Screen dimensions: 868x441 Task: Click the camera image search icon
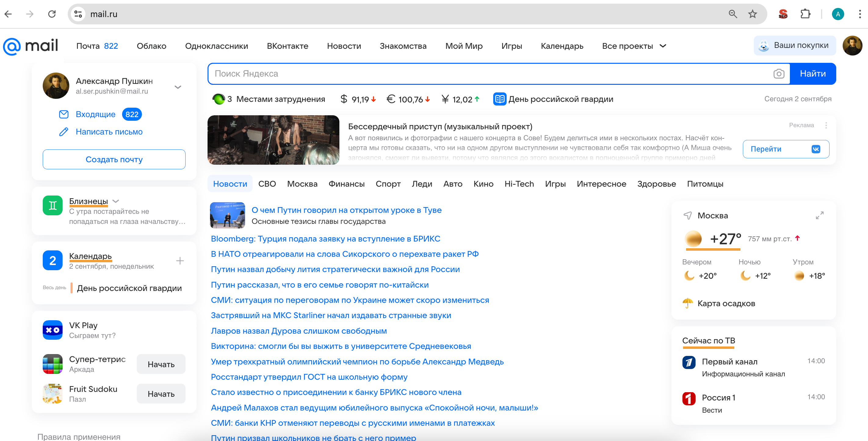point(779,74)
